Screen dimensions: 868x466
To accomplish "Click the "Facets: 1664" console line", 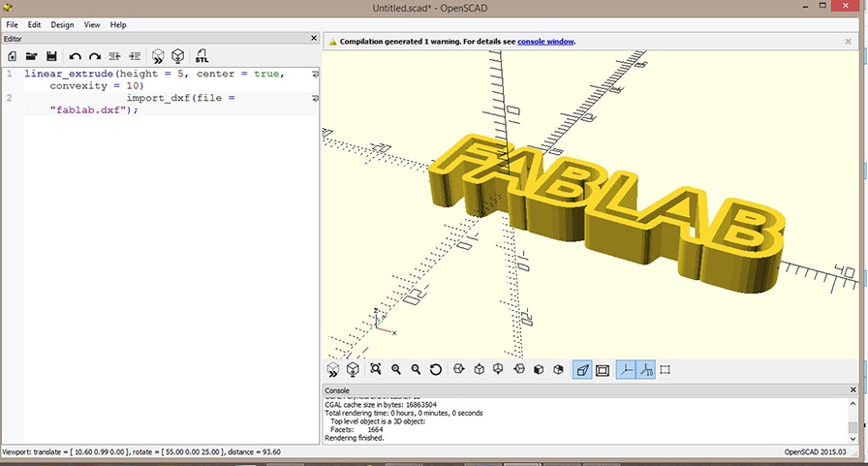I will [356, 429].
